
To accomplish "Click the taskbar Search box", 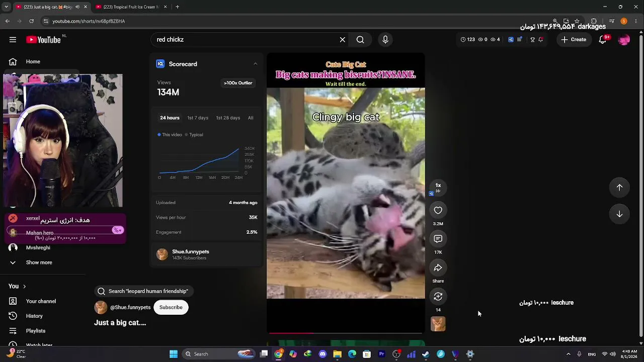I will 219,354.
